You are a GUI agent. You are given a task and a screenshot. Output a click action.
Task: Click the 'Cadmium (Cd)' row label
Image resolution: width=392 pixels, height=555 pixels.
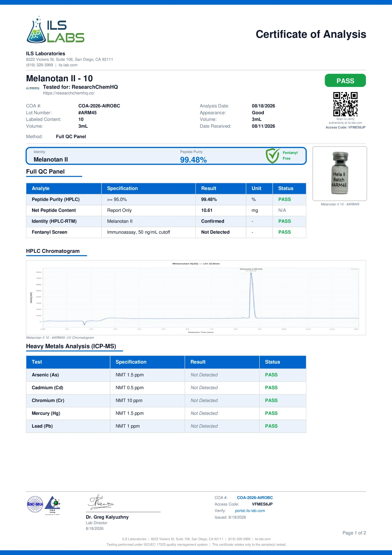point(47,388)
